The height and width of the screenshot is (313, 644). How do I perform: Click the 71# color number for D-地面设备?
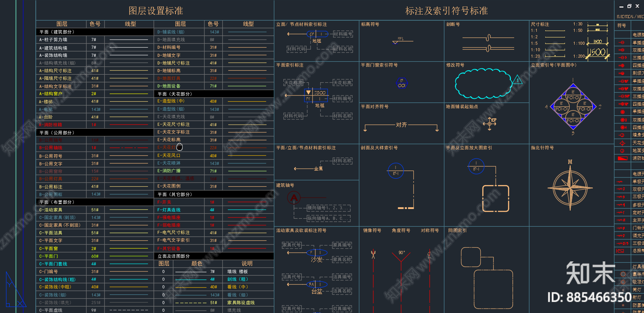point(213,86)
